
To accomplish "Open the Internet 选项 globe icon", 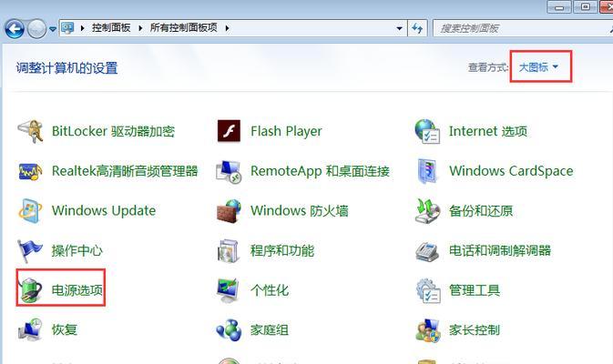I will 427,131.
